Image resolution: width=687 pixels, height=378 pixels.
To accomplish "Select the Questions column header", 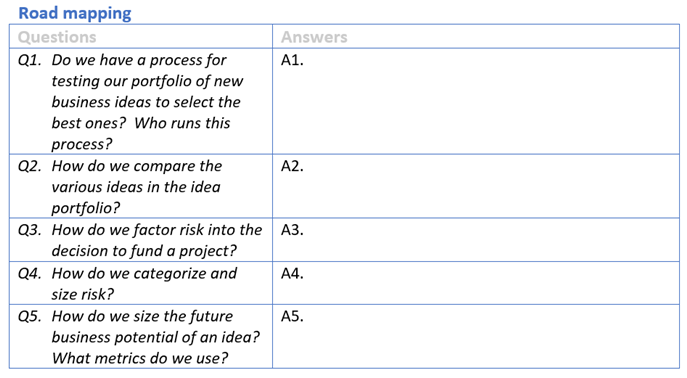I will tap(57, 37).
